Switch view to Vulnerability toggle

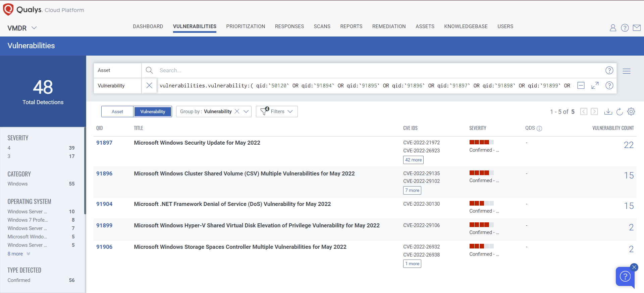[x=153, y=112]
